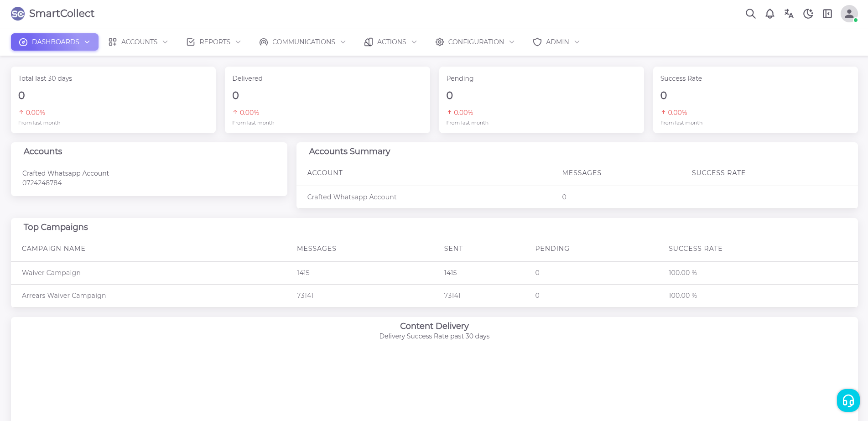
Task: Open the Reports menu
Action: (x=213, y=42)
